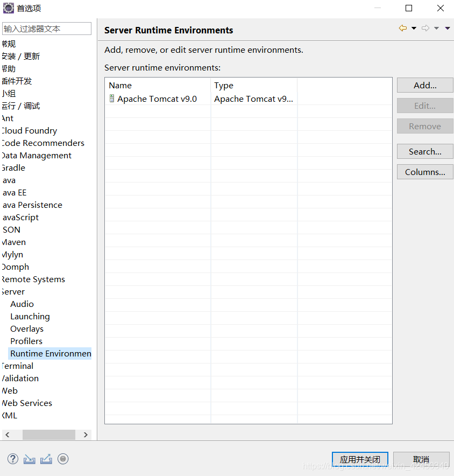Image resolution: width=454 pixels, height=476 pixels.
Task: Click the Add... button
Action: pyautogui.click(x=425, y=85)
